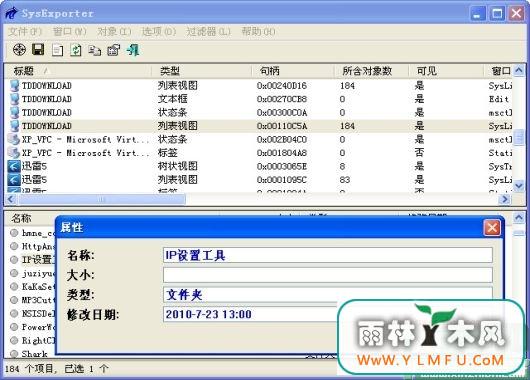The image size is (530, 380).
Task: Click the Properties toolbar icon
Action: (114, 50)
